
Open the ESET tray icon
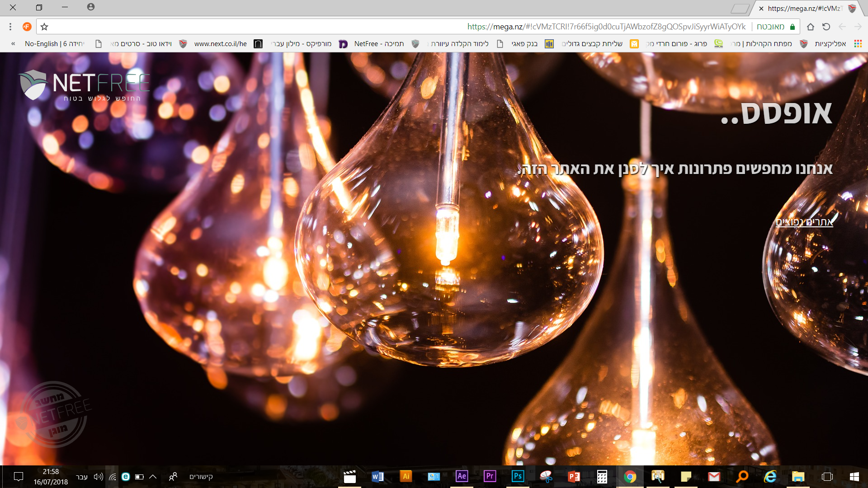point(126,477)
